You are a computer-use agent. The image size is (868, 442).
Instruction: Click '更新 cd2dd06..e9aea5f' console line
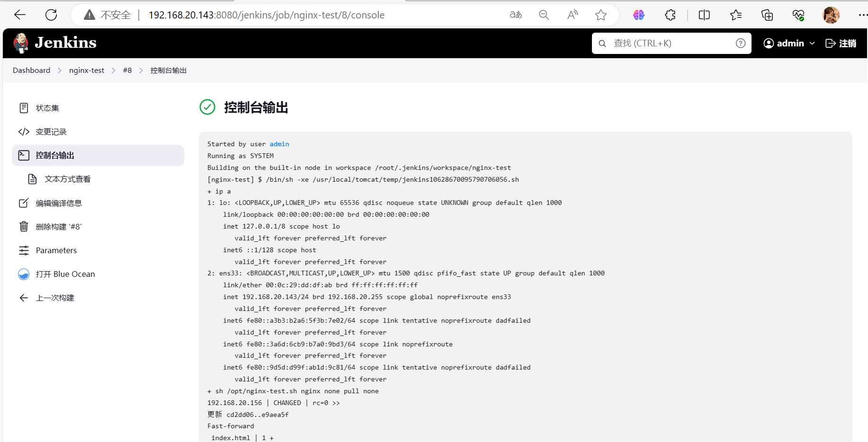point(248,415)
